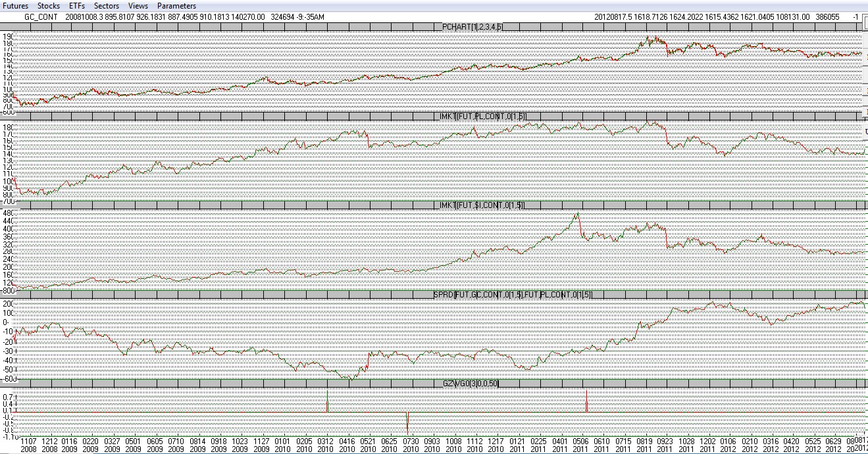The image size is (868, 454).
Task: Click the vertical scrollbar at right edge
Action: pyautogui.click(x=865, y=66)
